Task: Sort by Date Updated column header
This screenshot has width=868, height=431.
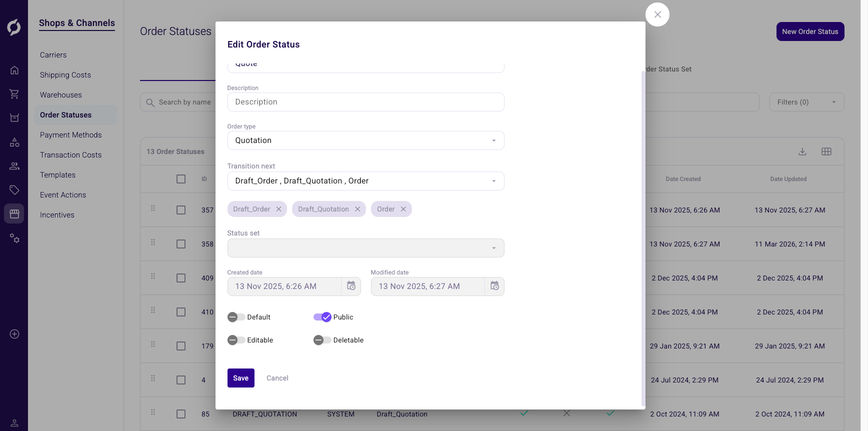Action: [788, 179]
